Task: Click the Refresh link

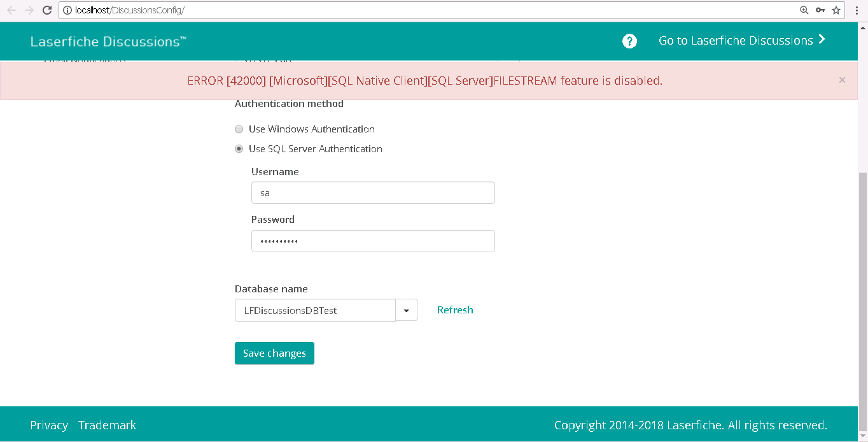Action: click(455, 310)
